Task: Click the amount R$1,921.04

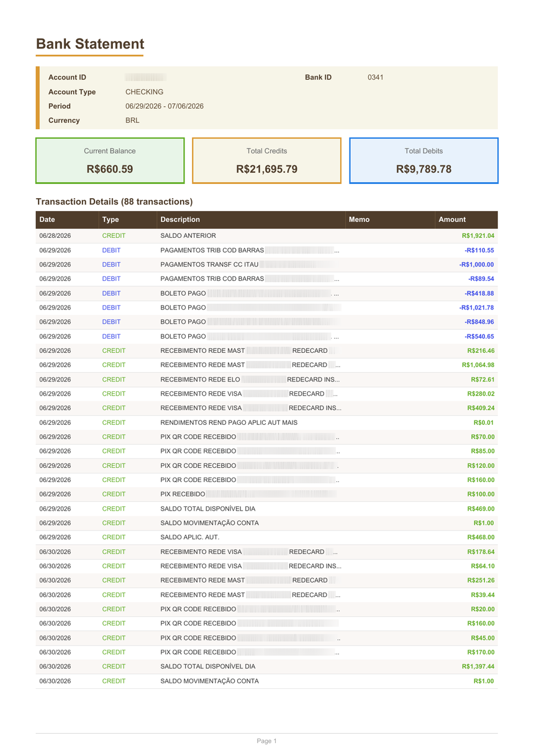Action: (x=478, y=236)
